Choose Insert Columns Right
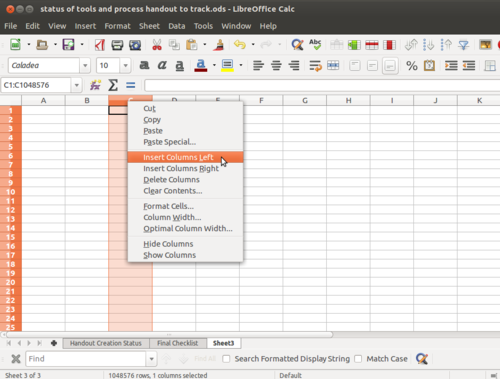 point(185,169)
